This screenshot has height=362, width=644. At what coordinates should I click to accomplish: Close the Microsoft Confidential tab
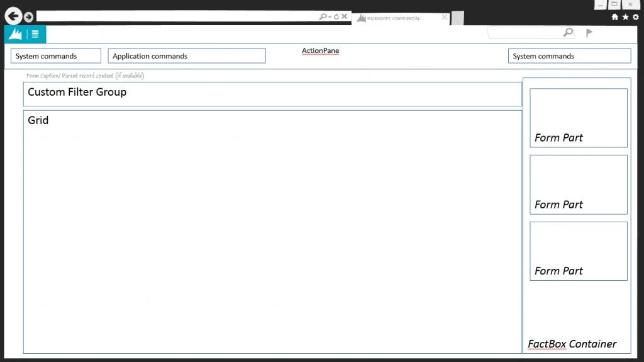pos(444,17)
